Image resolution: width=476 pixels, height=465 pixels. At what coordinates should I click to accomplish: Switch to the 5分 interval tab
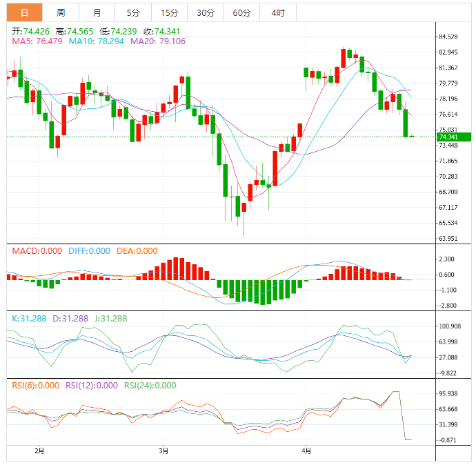point(132,12)
